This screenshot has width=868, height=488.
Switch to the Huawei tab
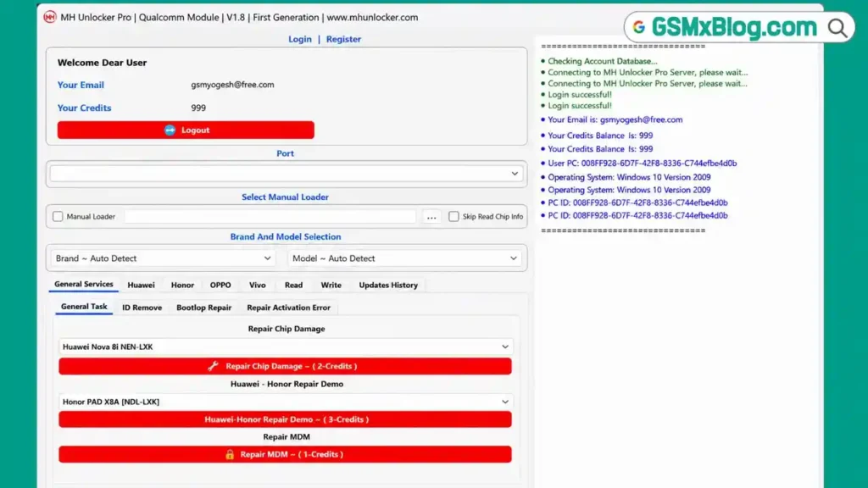pos(142,285)
